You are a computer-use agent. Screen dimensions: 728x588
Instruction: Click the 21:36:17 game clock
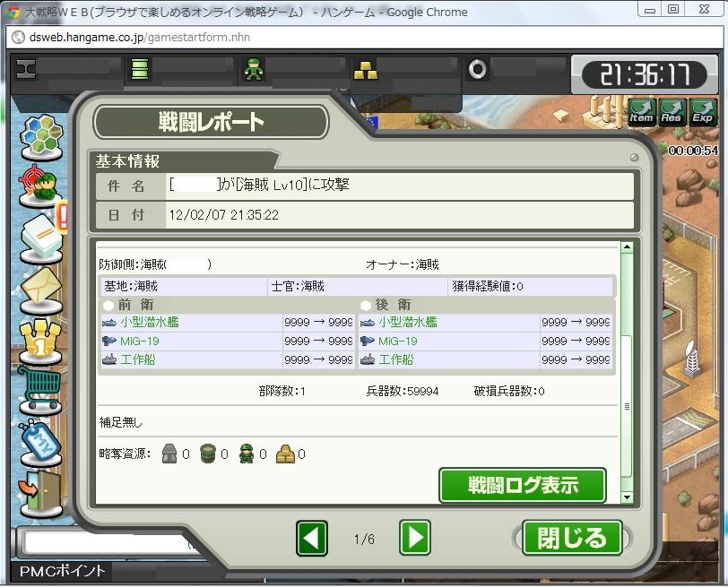pyautogui.click(x=645, y=74)
